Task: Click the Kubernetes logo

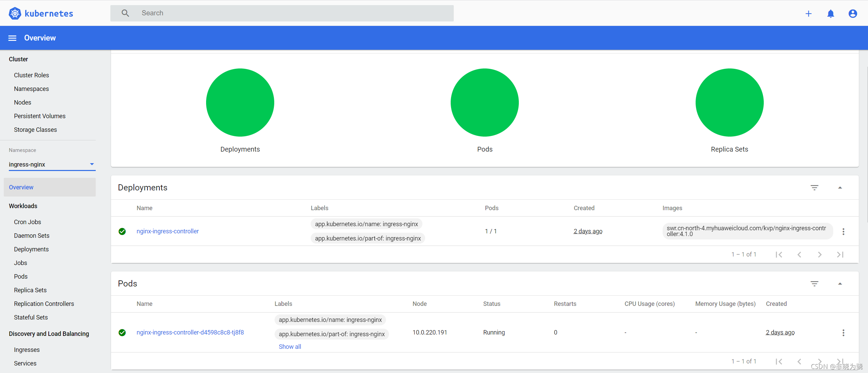Action: click(x=41, y=13)
